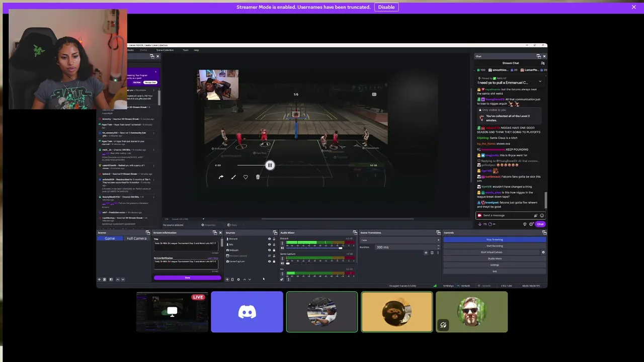Click the purple Chat send button
The image size is (644, 362).
(540, 224)
